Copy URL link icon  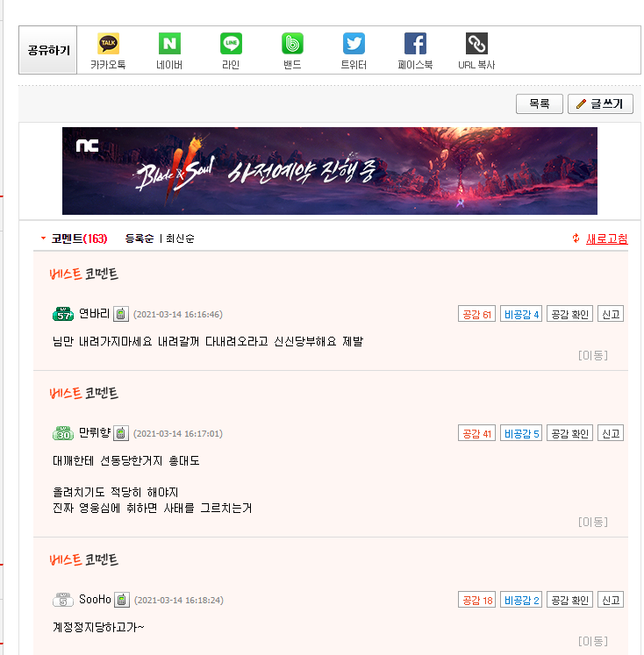coord(476,44)
